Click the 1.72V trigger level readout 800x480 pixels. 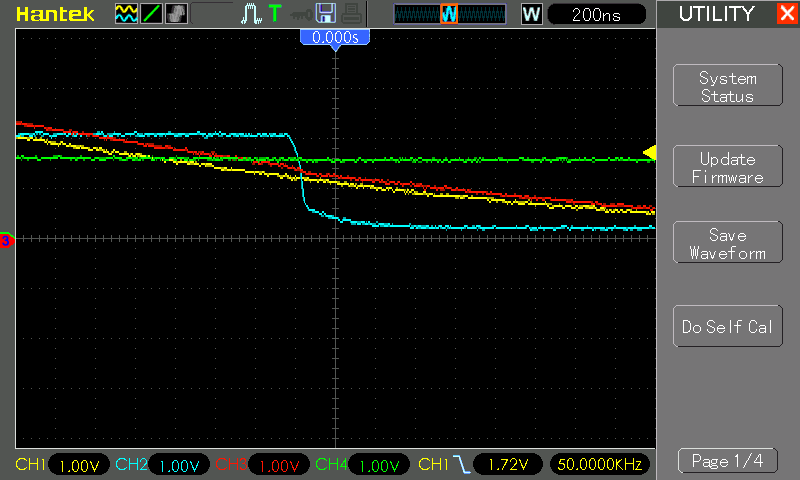pos(508,465)
